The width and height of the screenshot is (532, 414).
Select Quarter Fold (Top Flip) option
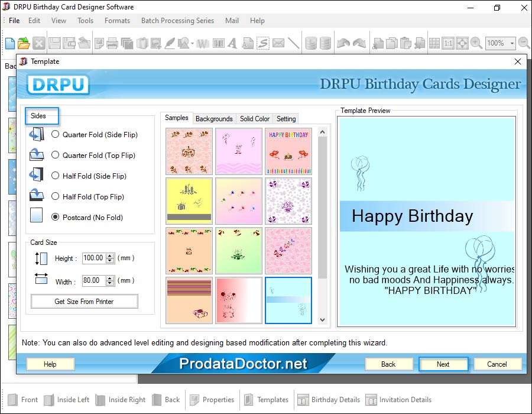[x=55, y=155]
